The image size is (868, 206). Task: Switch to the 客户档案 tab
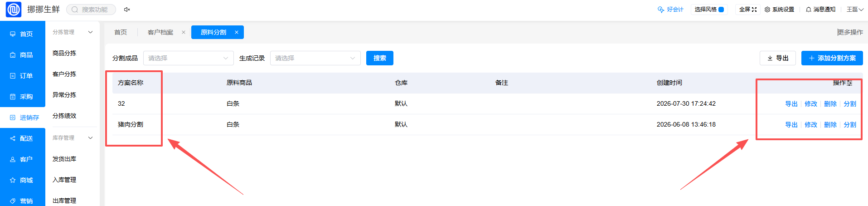click(x=160, y=32)
